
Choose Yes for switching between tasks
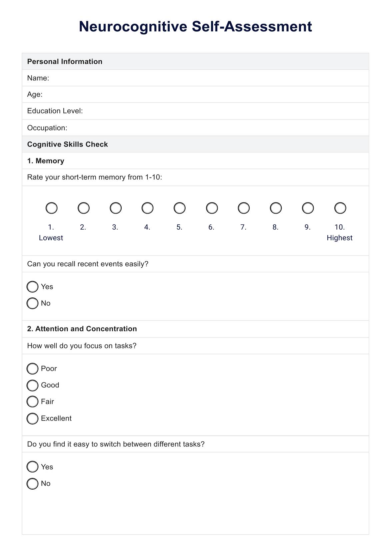[32, 467]
